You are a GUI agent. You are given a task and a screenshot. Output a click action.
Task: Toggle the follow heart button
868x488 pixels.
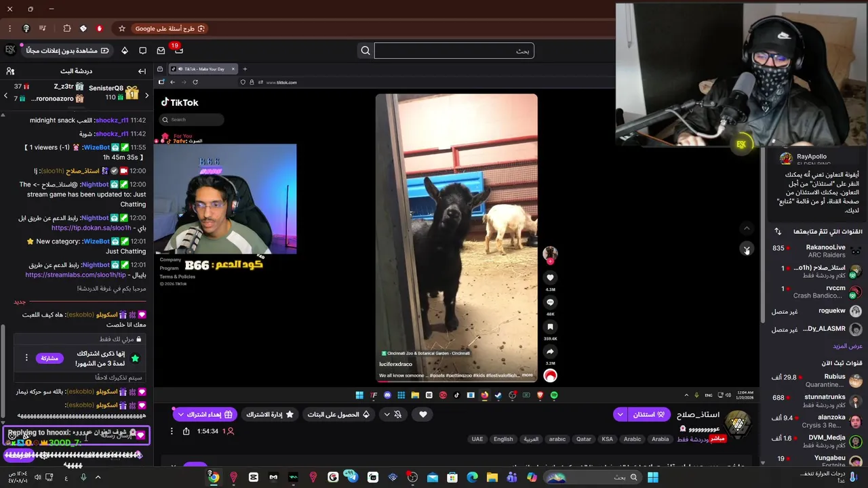[x=423, y=414]
